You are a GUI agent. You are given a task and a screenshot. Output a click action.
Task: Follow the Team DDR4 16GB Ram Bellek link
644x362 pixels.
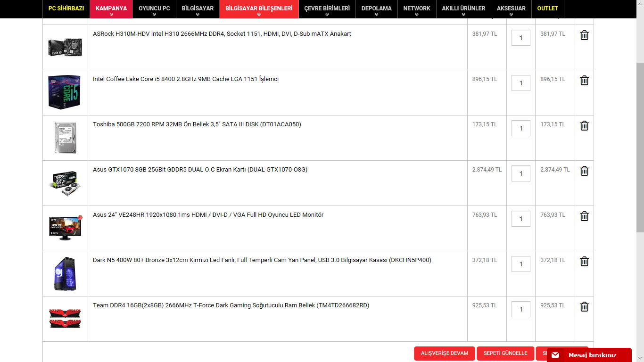click(x=231, y=305)
